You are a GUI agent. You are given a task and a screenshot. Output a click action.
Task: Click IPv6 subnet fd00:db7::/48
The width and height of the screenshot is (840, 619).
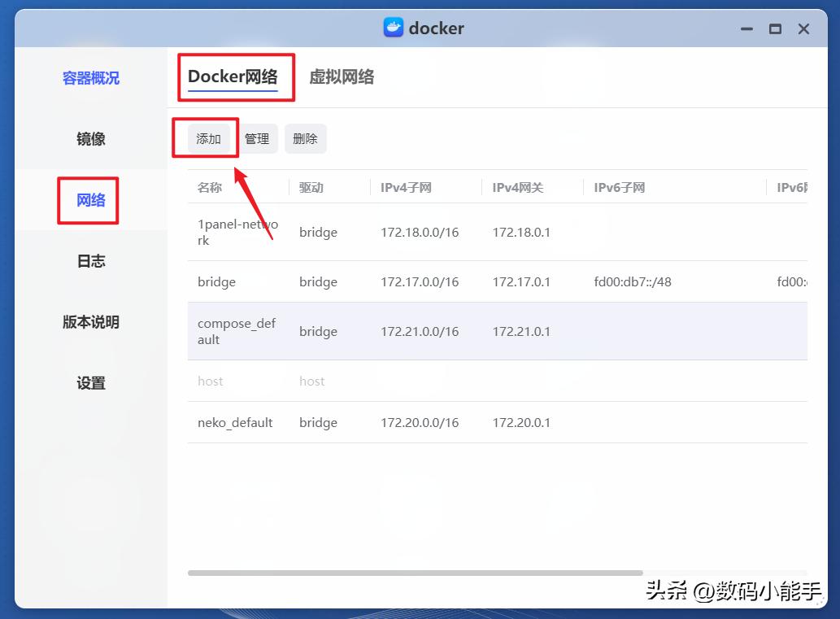(x=633, y=282)
